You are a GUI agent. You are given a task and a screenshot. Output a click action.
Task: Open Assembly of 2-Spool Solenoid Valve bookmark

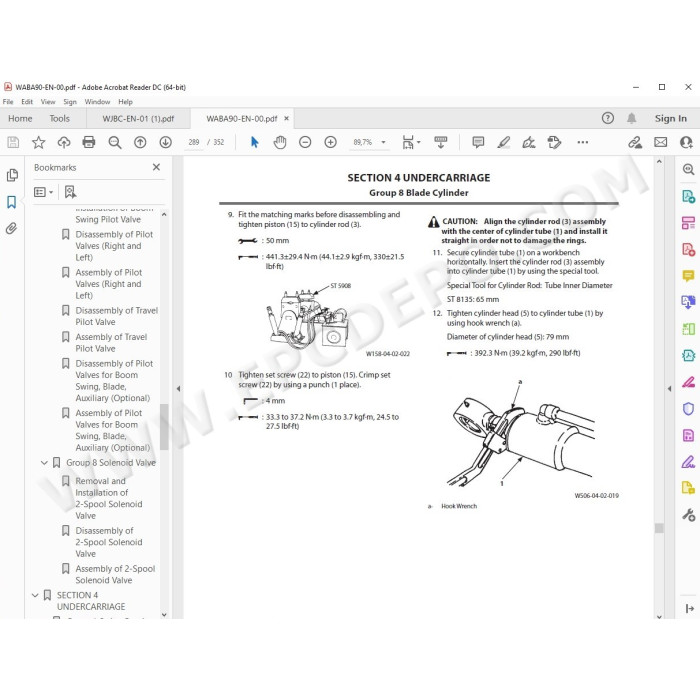point(115,575)
